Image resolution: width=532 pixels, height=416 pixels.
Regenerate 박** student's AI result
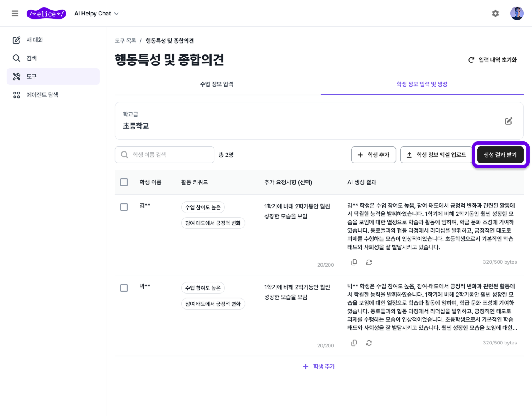tap(369, 343)
